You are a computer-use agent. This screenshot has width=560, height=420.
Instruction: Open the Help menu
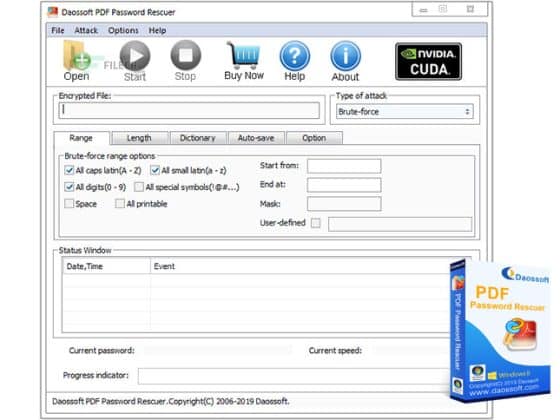coord(157,30)
